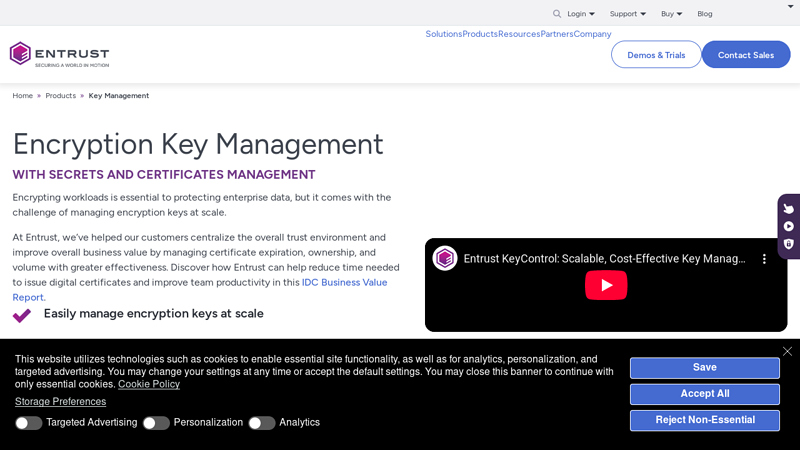This screenshot has width=800, height=450.
Task: Click the Contact Sales button
Action: click(746, 55)
